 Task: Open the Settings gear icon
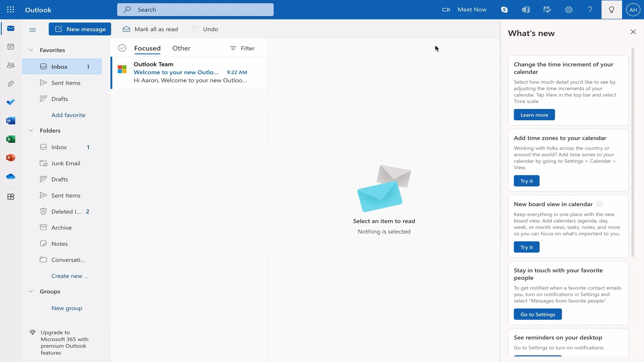[569, 10]
